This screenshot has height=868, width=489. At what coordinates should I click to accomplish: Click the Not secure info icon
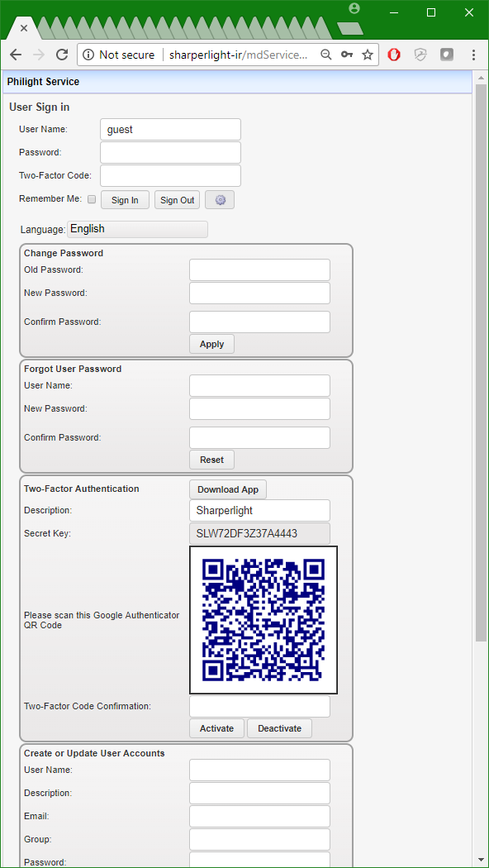click(88, 55)
